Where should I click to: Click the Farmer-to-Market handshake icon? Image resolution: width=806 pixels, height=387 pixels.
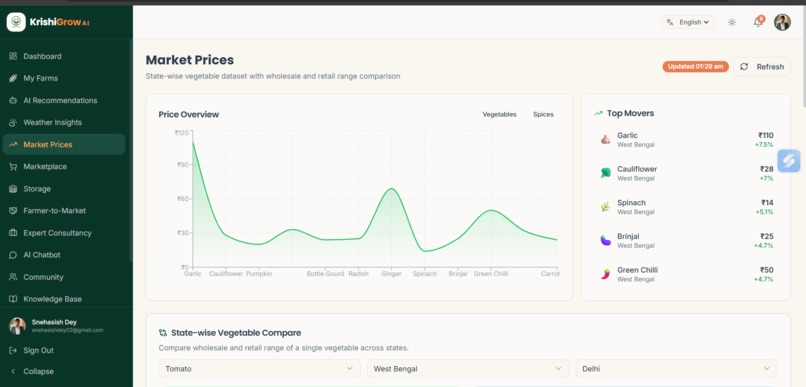[x=13, y=211]
